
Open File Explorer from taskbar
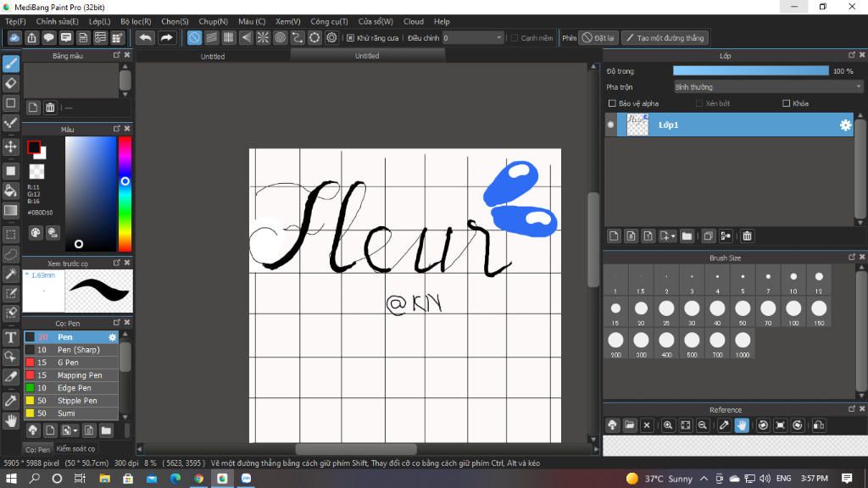pos(104,478)
